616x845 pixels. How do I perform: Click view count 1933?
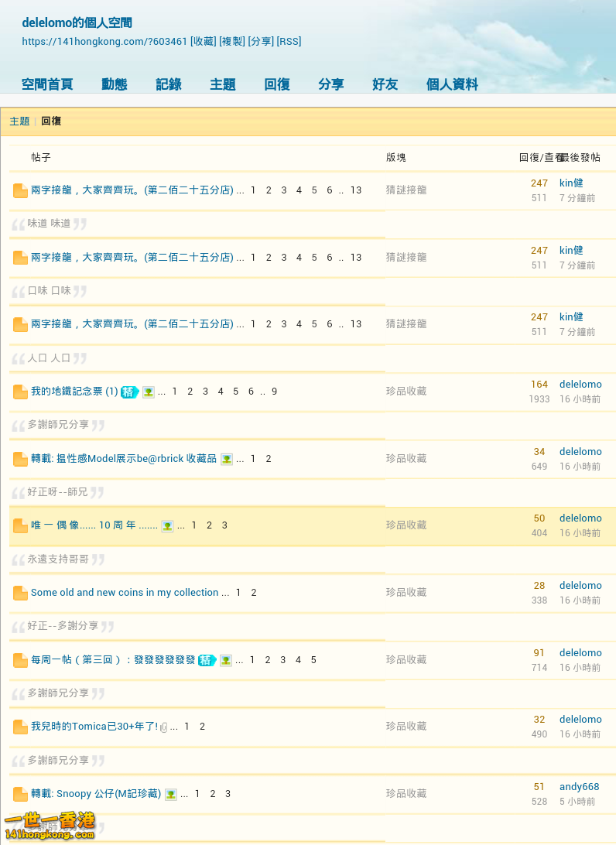(539, 399)
